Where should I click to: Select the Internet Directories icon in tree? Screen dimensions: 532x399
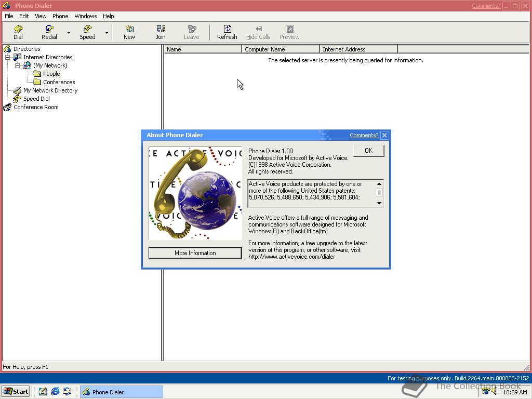17,57
